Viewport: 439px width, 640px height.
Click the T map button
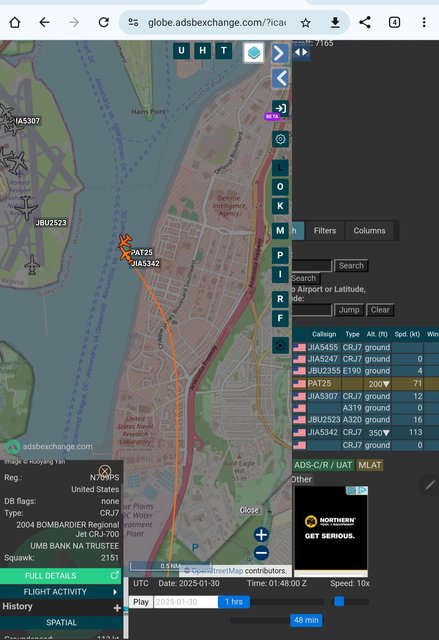(224, 51)
